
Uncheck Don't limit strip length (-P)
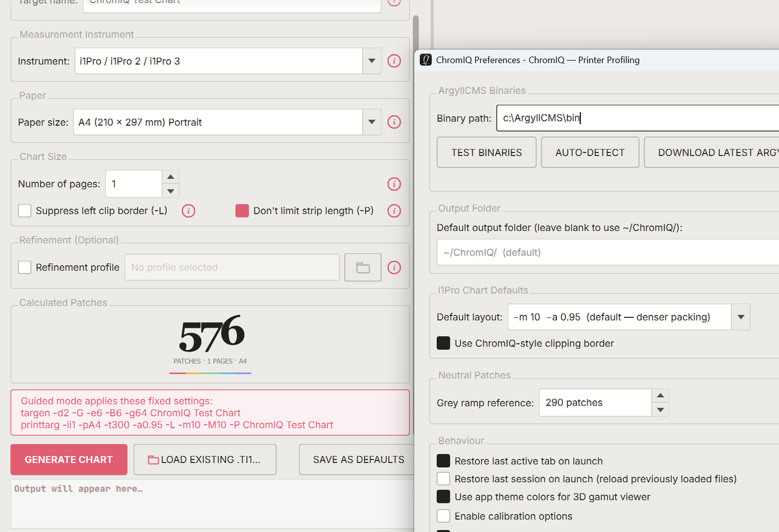tap(242, 211)
